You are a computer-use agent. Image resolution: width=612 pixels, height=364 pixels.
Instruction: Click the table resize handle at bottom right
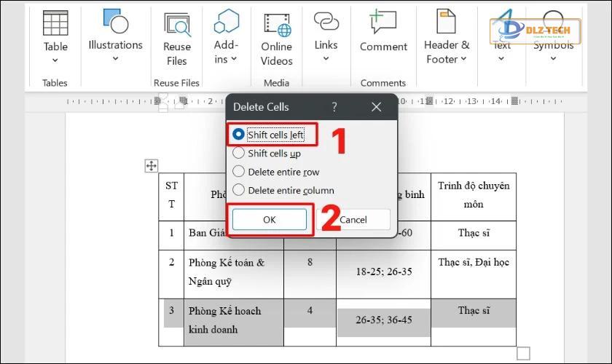coord(523,354)
